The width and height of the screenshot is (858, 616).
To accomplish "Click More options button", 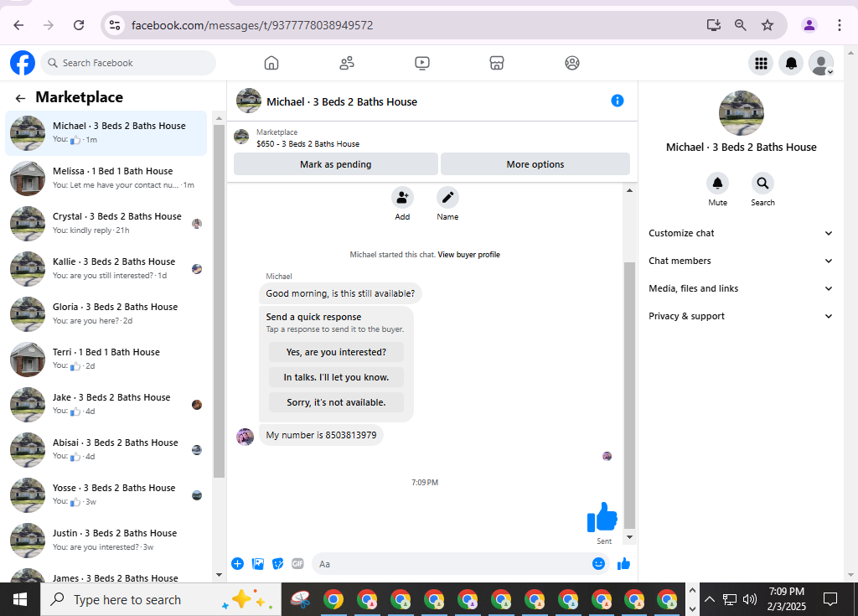I will [x=535, y=164].
